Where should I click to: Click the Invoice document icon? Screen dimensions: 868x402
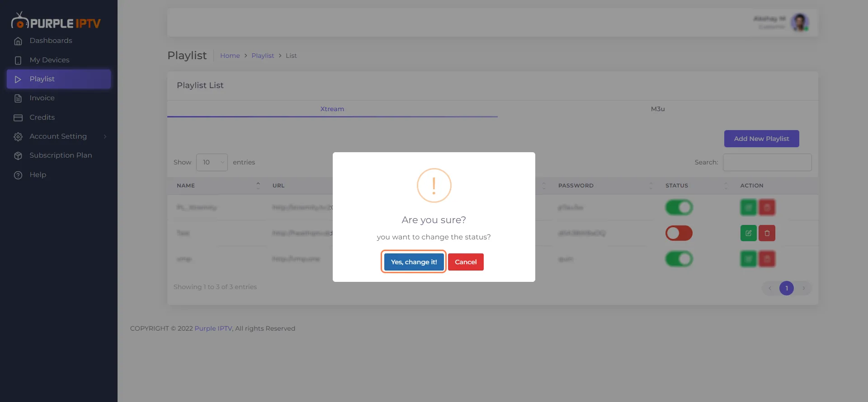click(x=18, y=98)
